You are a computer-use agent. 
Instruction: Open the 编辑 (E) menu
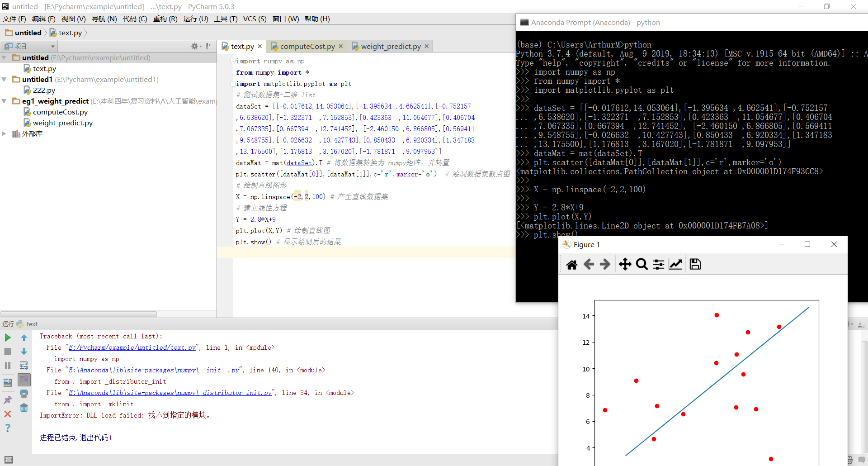pos(43,19)
